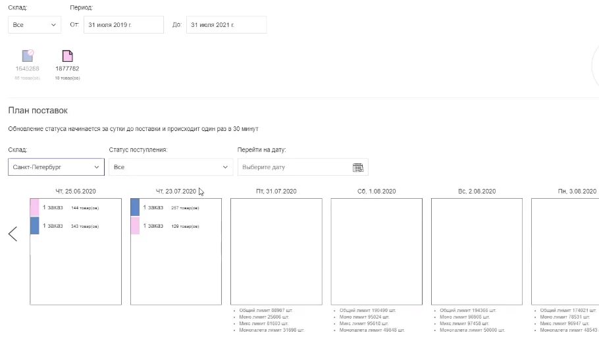Click the date header Пт, 31.07.2020
This screenshot has width=599, height=364.
point(276,191)
